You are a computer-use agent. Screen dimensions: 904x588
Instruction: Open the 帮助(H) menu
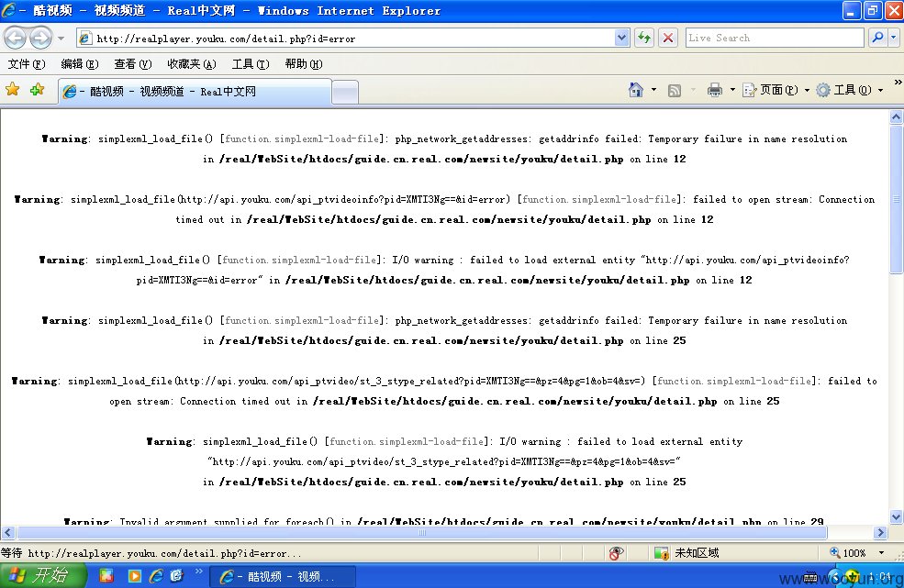pos(303,64)
